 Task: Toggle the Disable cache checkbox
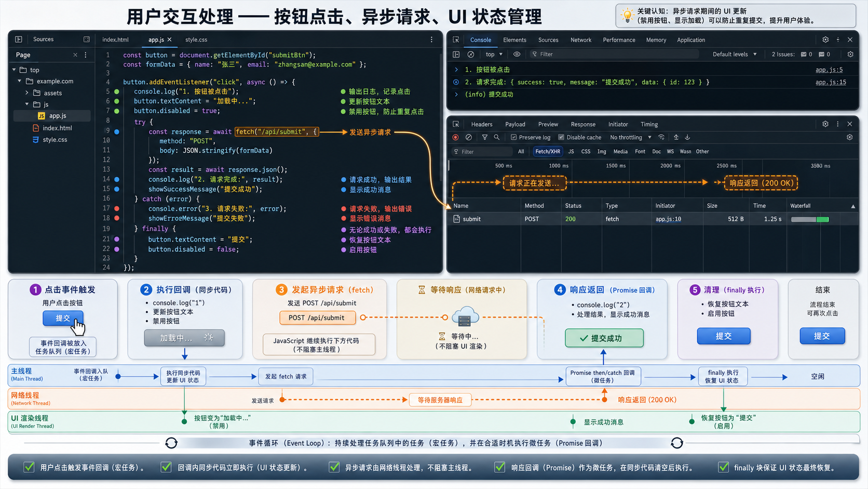tap(561, 137)
